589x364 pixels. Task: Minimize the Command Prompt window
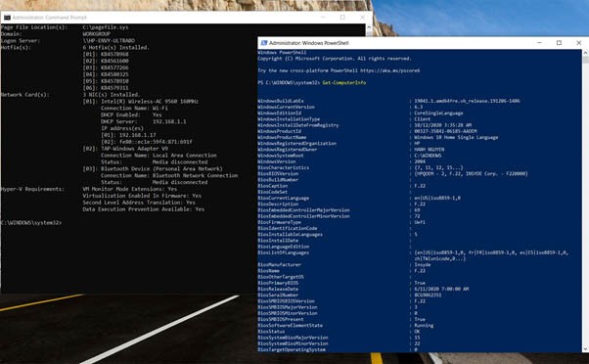point(323,18)
